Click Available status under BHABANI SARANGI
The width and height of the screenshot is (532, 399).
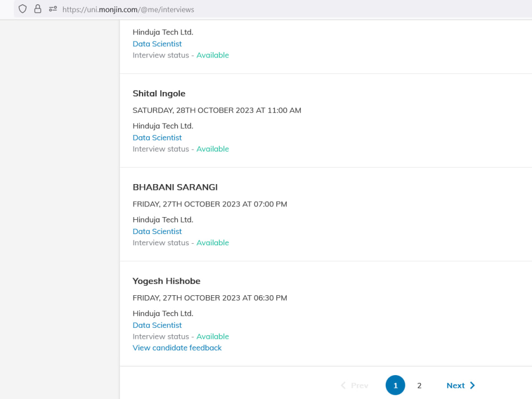pyautogui.click(x=213, y=243)
